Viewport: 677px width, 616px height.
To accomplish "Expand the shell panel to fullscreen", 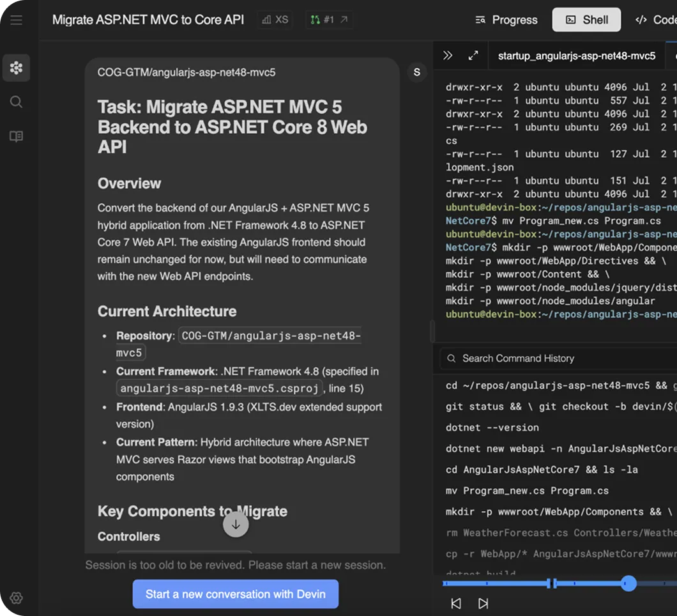I will click(x=473, y=56).
